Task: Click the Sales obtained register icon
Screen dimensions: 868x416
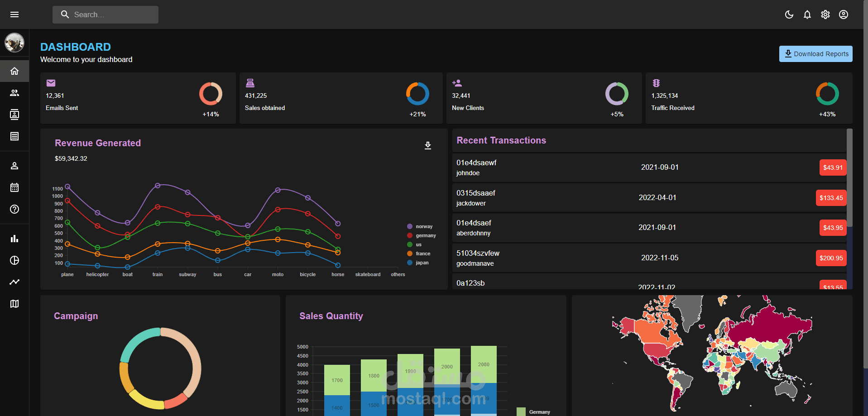Action: pyautogui.click(x=250, y=83)
